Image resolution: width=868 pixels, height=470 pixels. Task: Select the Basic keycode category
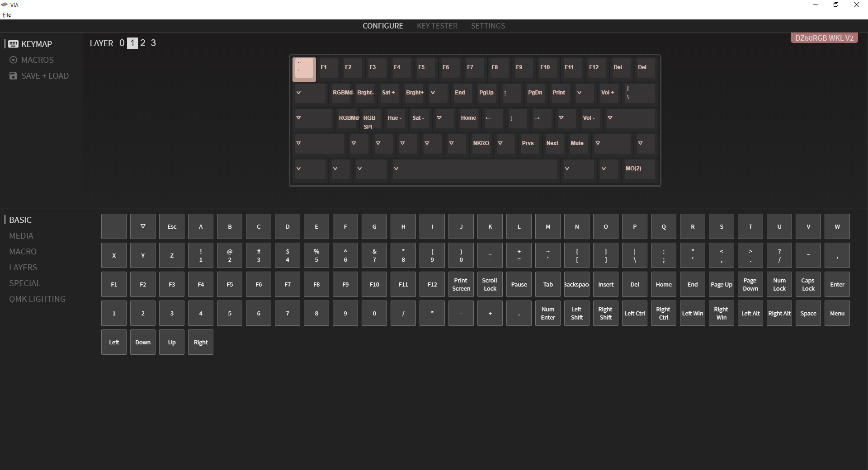pyautogui.click(x=20, y=220)
